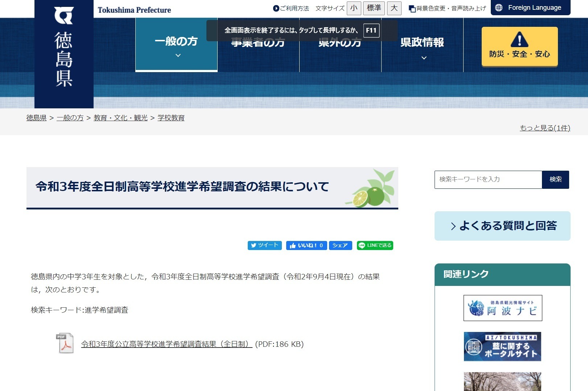
Task: Select the 大 text size option
Action: [x=394, y=8]
